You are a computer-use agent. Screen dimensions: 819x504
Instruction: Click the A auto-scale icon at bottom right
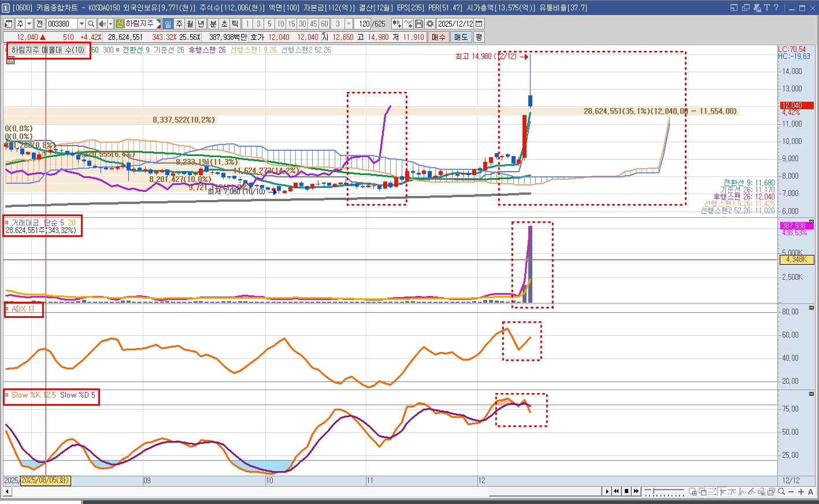[x=810, y=492]
